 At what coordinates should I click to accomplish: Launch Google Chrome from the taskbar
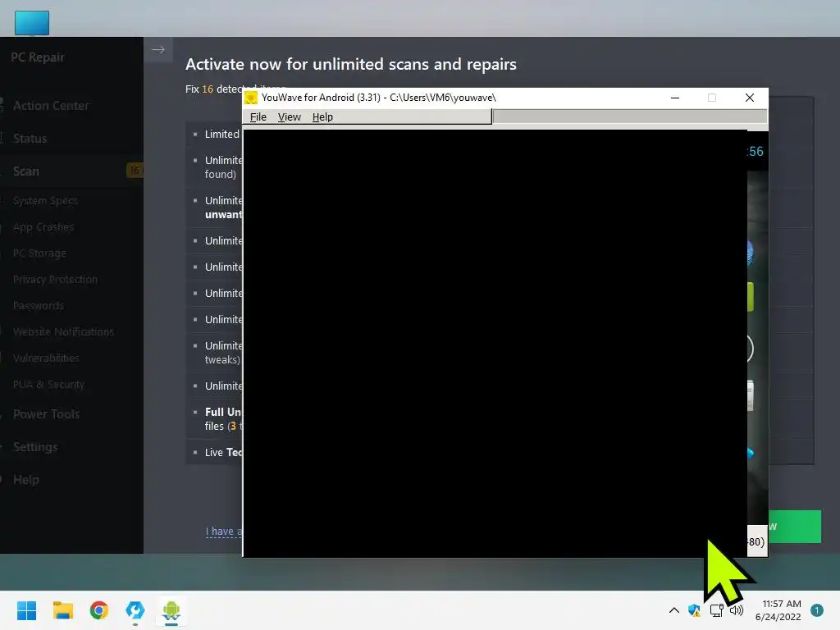[99, 610]
